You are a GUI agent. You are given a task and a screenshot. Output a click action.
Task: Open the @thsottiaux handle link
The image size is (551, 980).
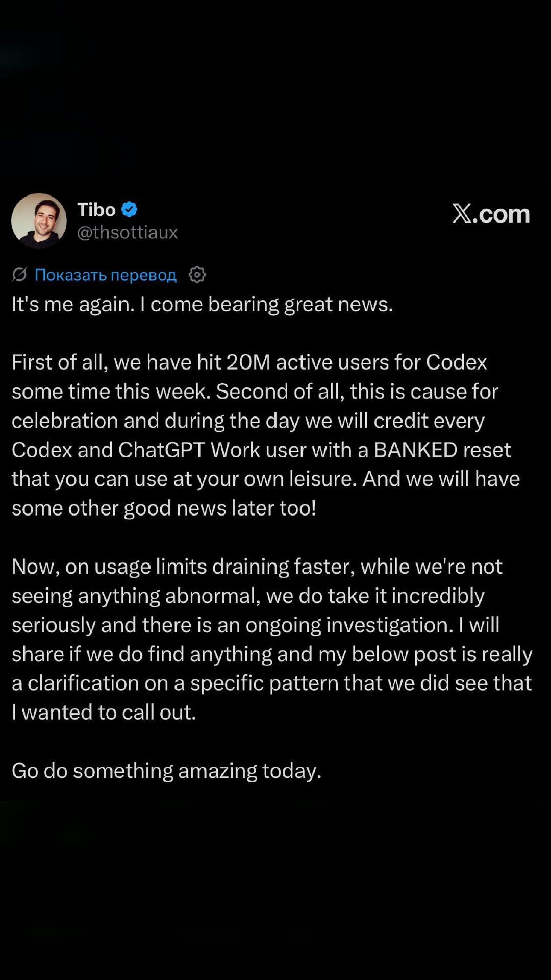coord(127,232)
